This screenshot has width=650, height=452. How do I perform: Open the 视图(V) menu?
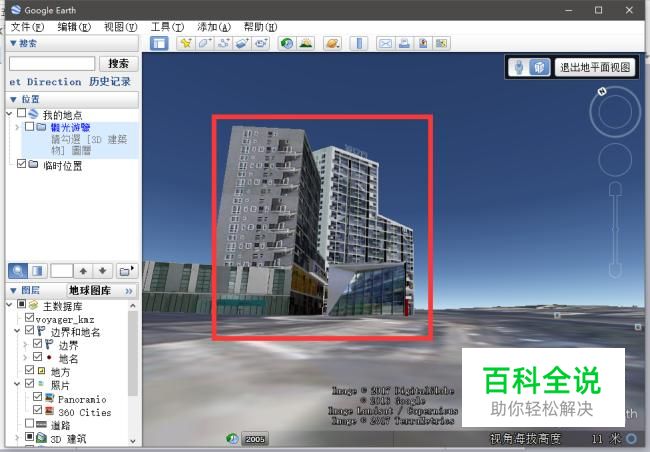[121, 27]
